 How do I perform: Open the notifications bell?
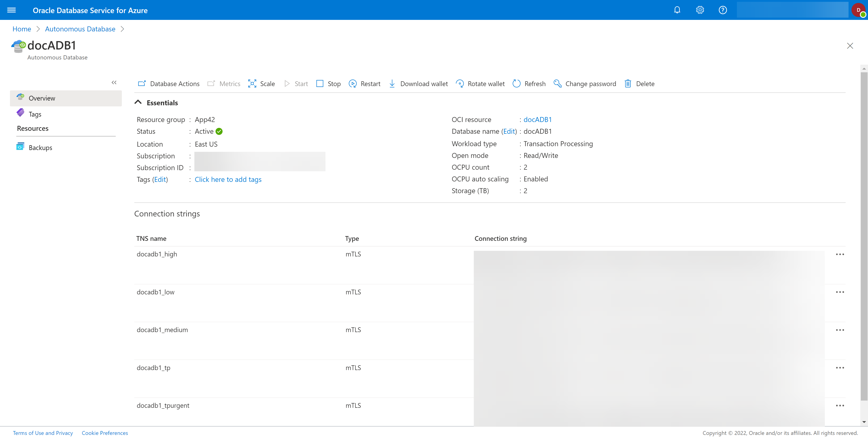tap(677, 10)
